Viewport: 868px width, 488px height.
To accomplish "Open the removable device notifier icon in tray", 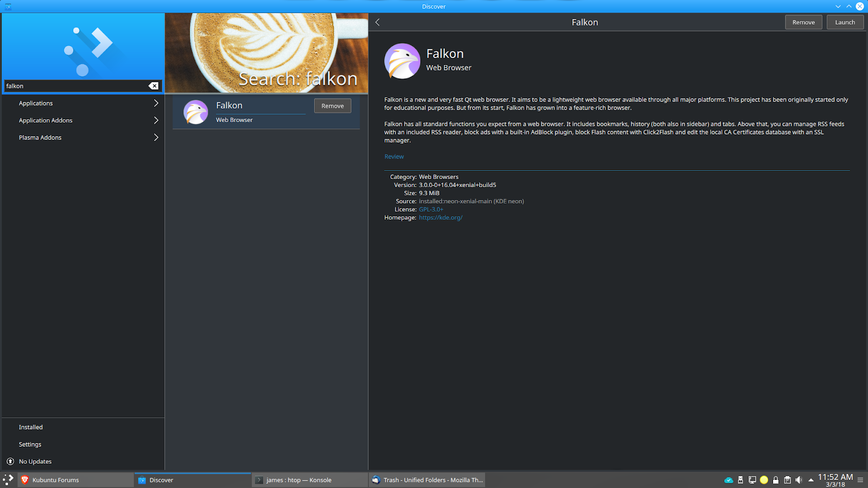I will (740, 480).
